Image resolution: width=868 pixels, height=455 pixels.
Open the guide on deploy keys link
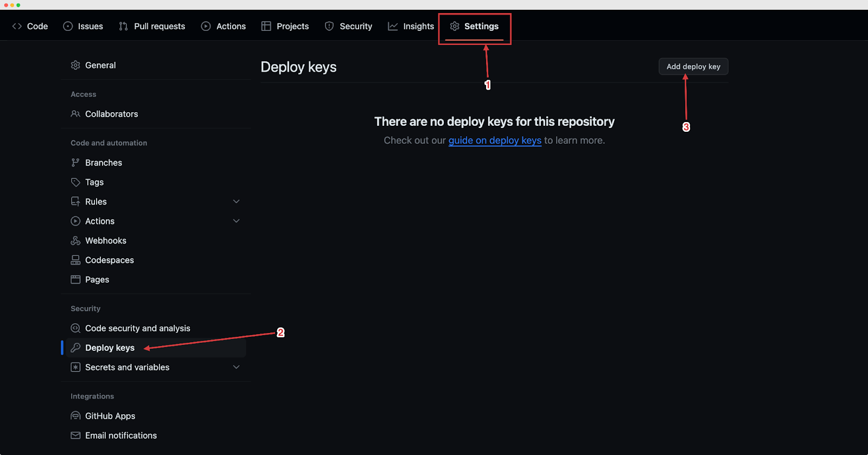coord(495,140)
